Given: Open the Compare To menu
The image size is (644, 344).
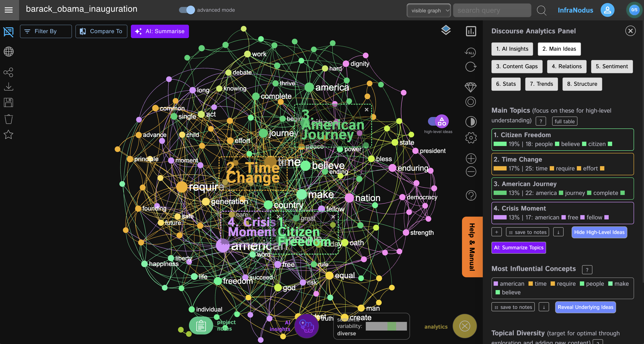Looking at the screenshot, I should coord(101,31).
